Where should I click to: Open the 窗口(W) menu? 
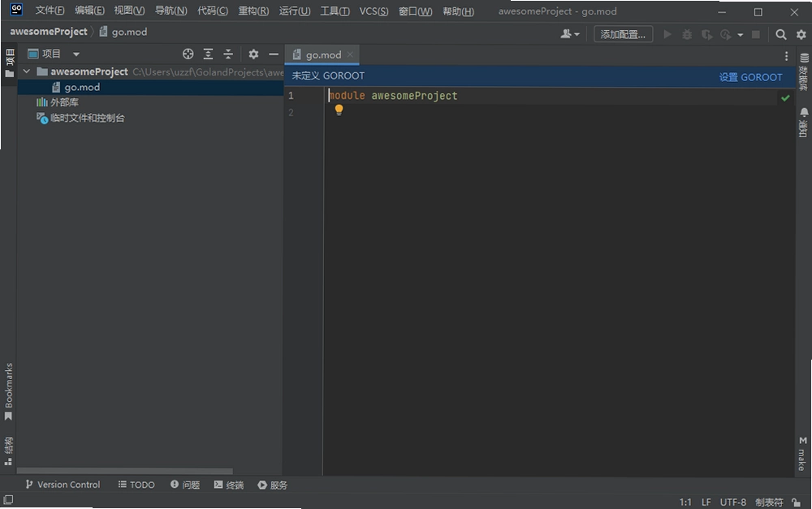tap(415, 11)
